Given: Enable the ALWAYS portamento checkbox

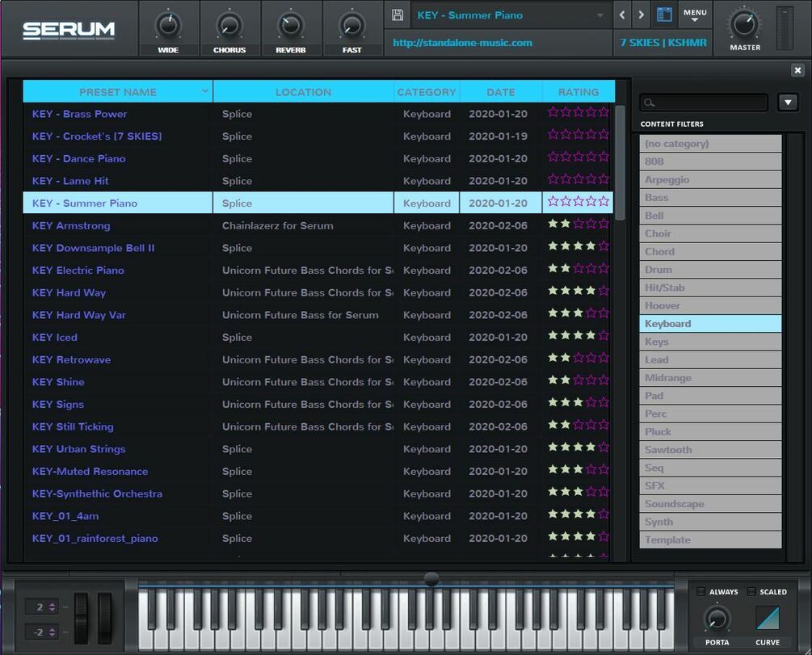Looking at the screenshot, I should (701, 591).
